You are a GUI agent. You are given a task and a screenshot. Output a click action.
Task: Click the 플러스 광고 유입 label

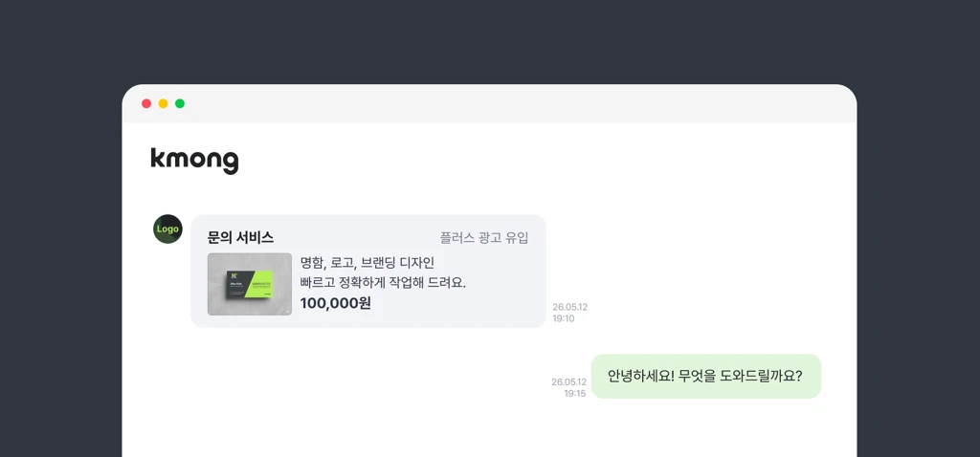coord(484,238)
